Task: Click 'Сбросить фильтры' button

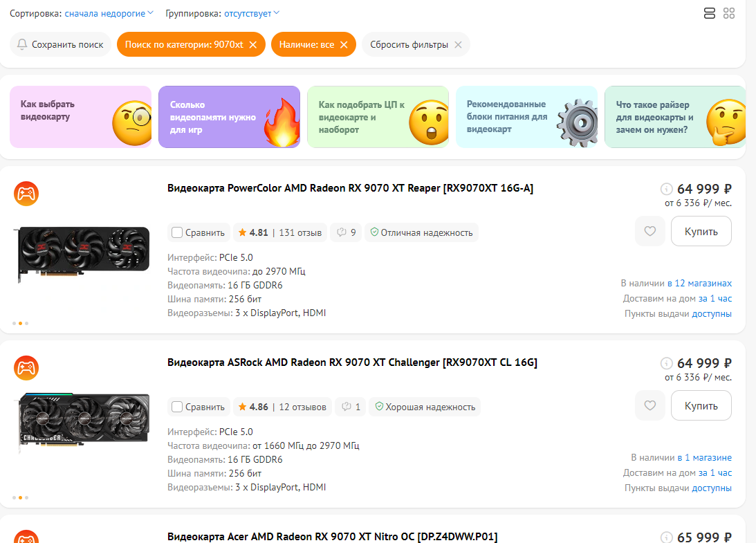Action: coord(416,44)
